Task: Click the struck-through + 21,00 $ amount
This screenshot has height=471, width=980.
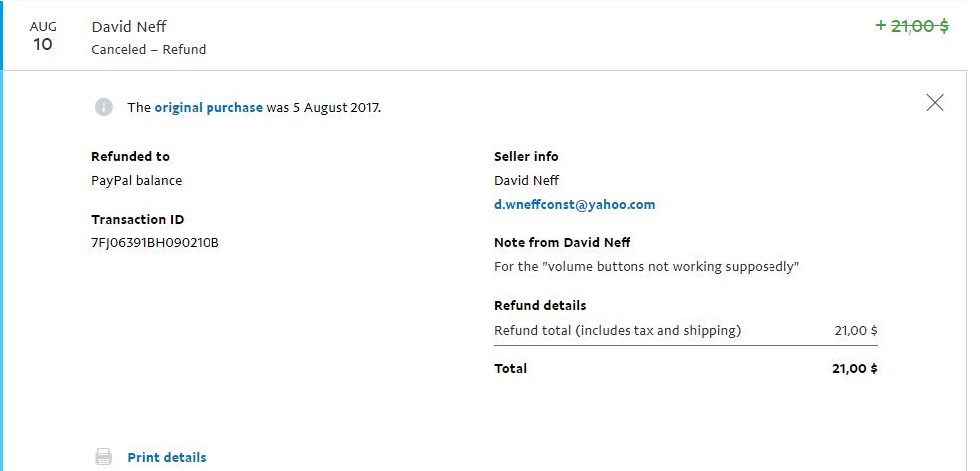Action: pyautogui.click(x=911, y=27)
